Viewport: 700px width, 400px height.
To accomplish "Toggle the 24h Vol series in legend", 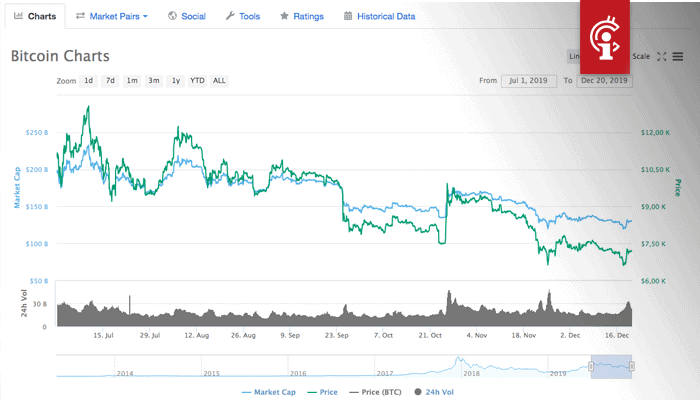I will tap(434, 392).
